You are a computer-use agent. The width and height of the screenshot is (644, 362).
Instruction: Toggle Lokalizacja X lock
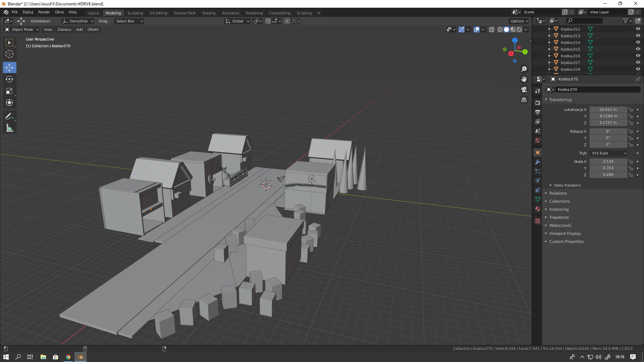pyautogui.click(x=631, y=110)
